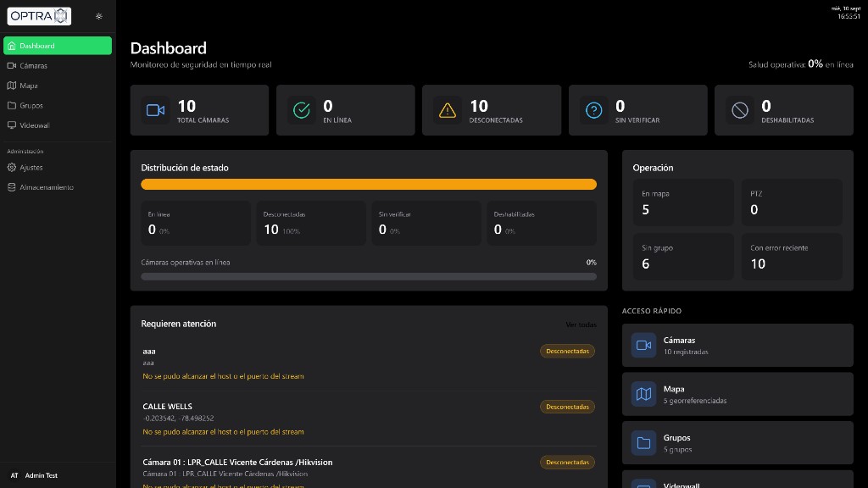Click the camera icon beside Cámaras in sidebar
This screenshot has height=488, width=868.
[12, 65]
